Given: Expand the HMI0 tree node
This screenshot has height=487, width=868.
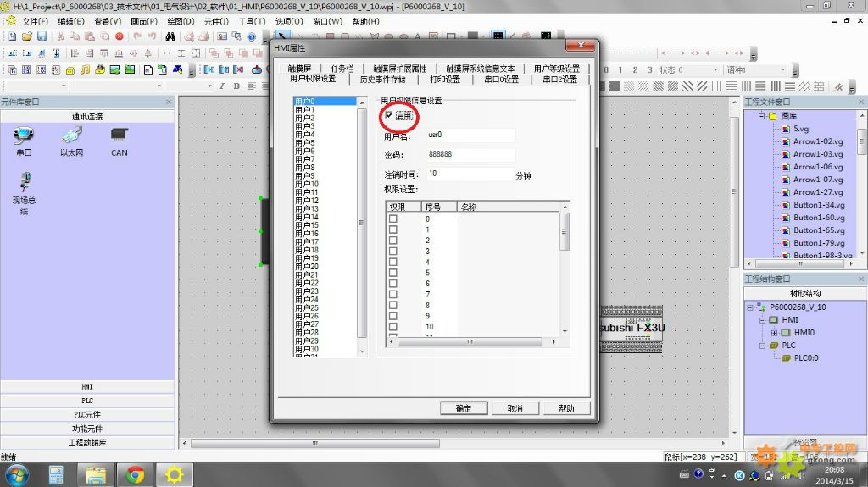Looking at the screenshot, I should click(775, 333).
